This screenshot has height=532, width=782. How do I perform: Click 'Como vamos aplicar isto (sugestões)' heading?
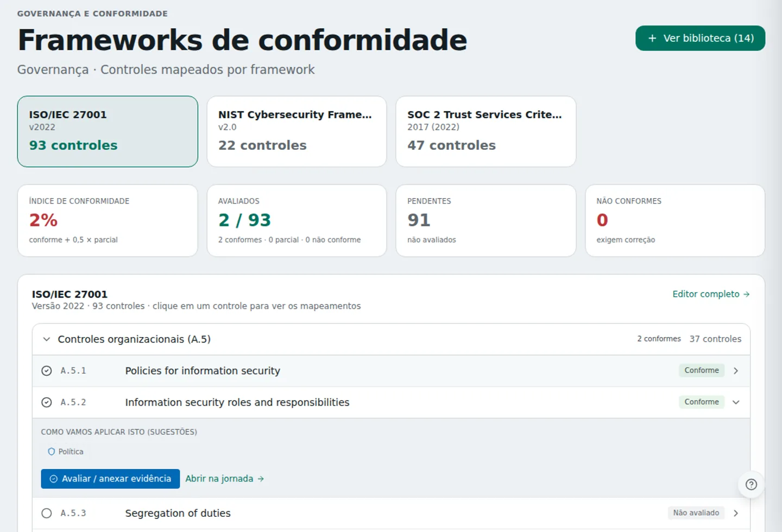119,432
